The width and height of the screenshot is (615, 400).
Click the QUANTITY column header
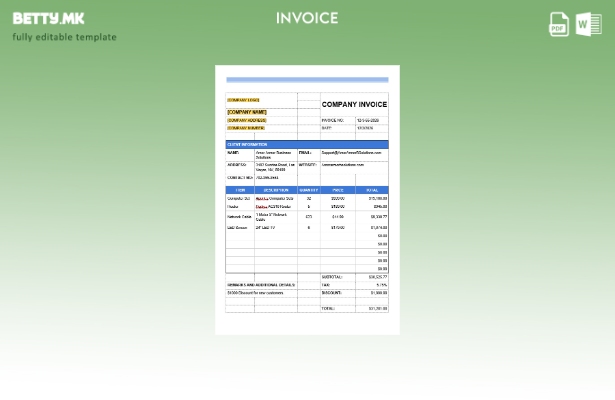(308, 190)
